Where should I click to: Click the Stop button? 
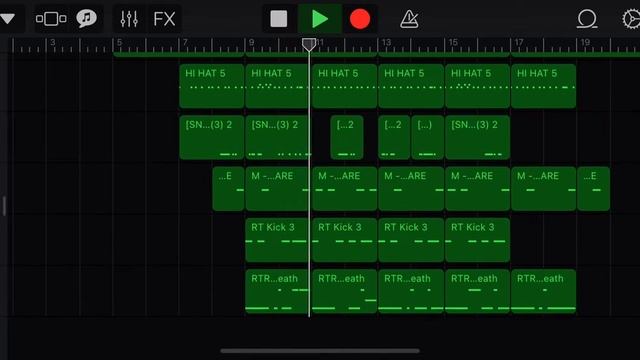[x=279, y=19]
